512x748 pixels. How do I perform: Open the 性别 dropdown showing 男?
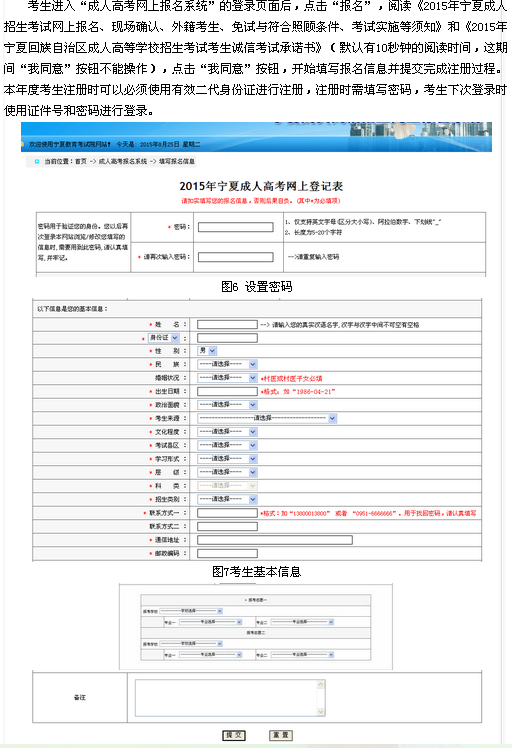[207, 351]
